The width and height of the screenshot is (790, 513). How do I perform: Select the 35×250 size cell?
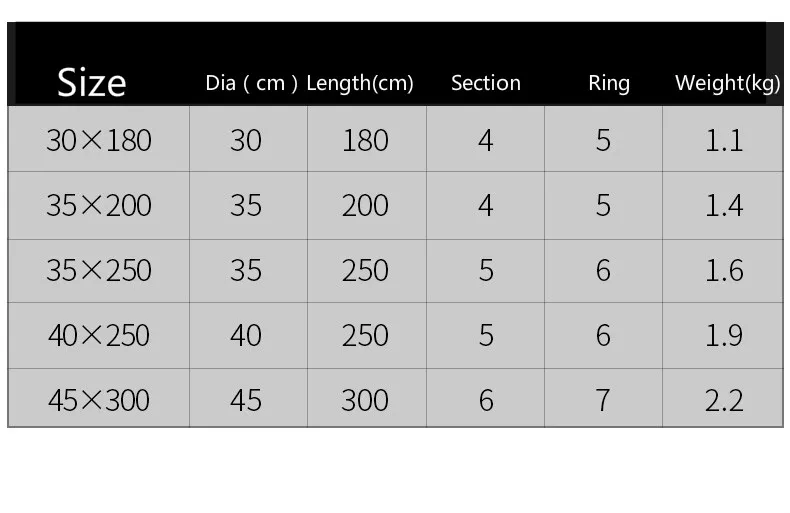point(99,271)
